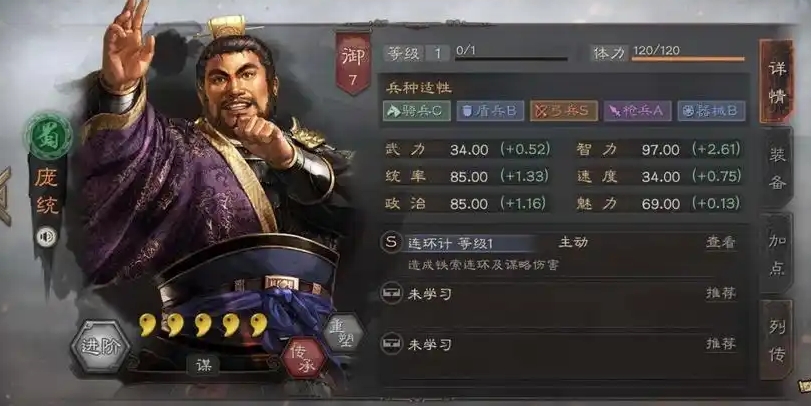The image size is (811, 406).
Task: Select the 器械B troop aptitude badge
Action: [711, 111]
